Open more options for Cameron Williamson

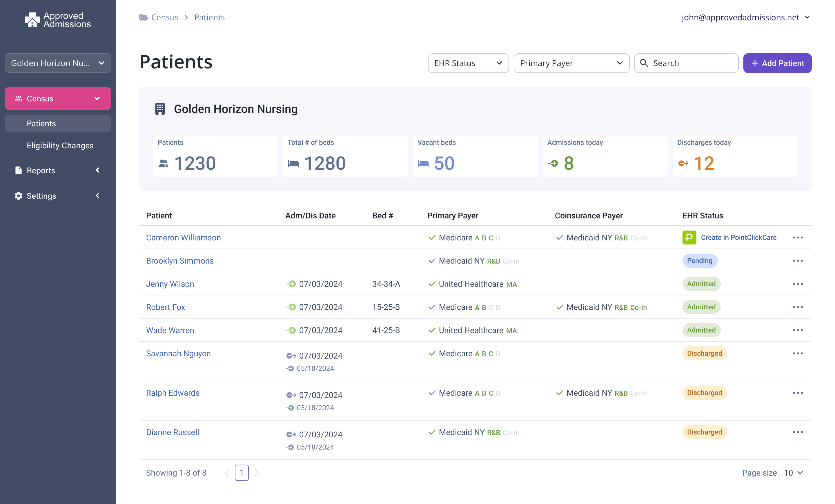pos(797,237)
